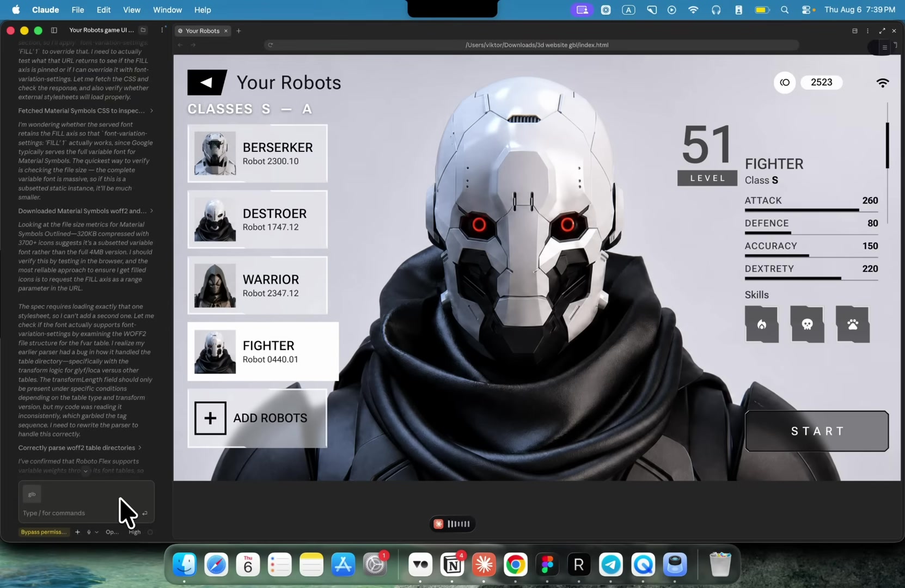
Task: Select the skull skill icon
Action: pyautogui.click(x=807, y=324)
